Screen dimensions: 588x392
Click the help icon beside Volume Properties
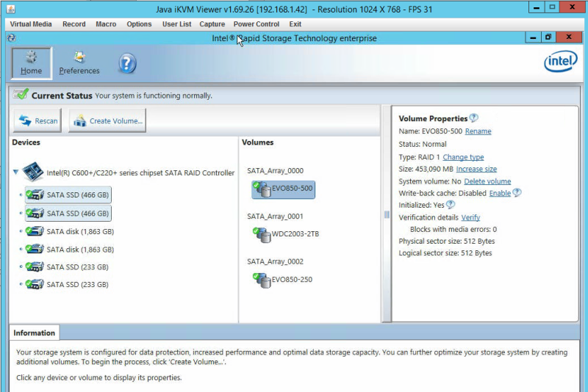pos(474,118)
